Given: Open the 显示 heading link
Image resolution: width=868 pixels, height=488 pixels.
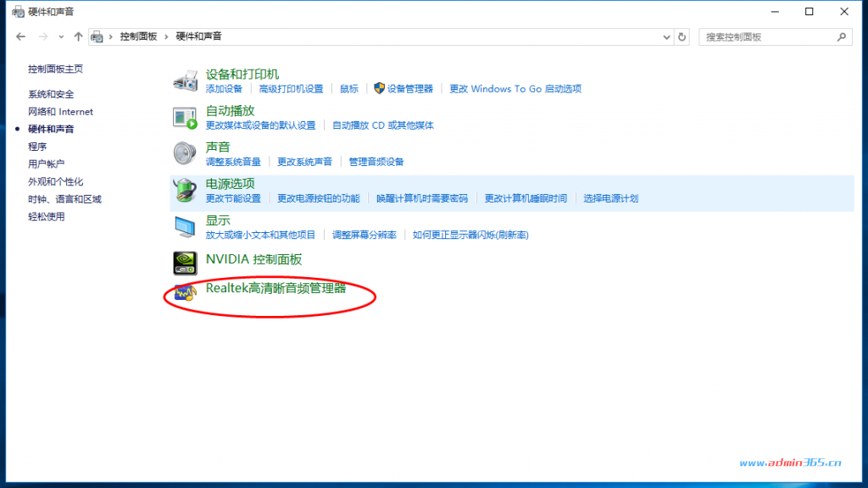Looking at the screenshot, I should click(x=218, y=220).
